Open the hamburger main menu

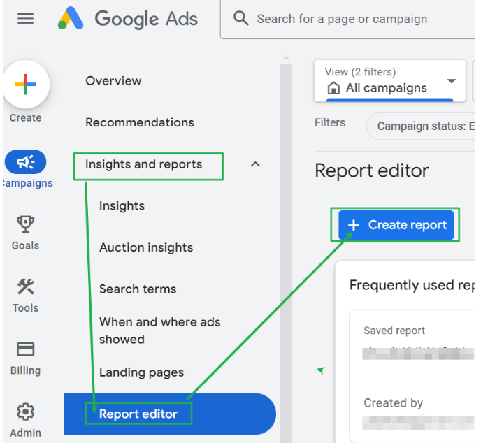click(x=25, y=19)
